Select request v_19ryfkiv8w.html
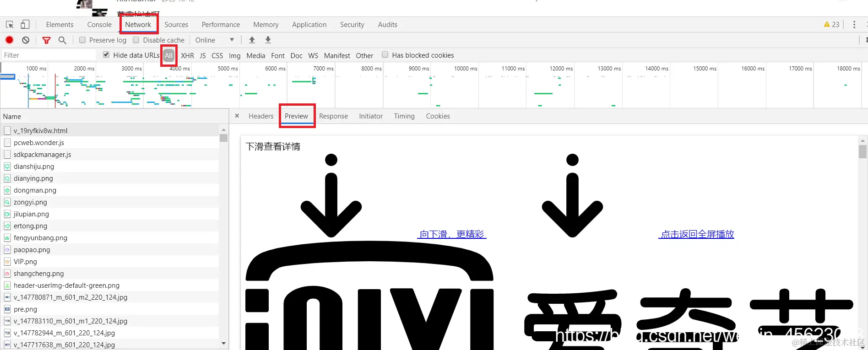This screenshot has height=350, width=868. point(110,130)
